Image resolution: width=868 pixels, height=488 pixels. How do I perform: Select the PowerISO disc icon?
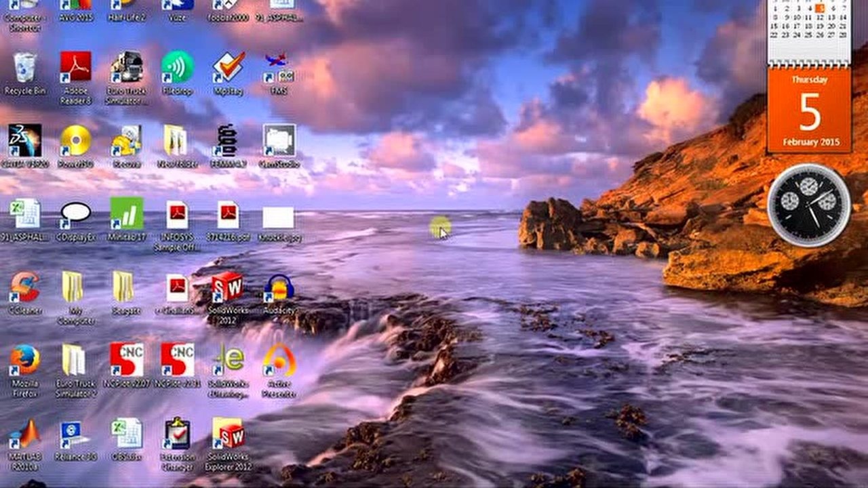(x=75, y=141)
